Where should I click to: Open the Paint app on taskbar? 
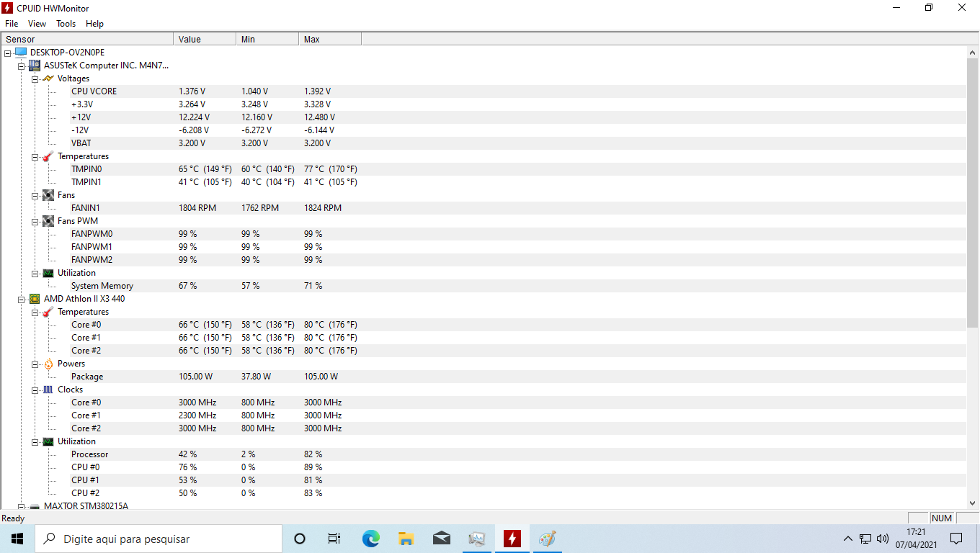548,539
